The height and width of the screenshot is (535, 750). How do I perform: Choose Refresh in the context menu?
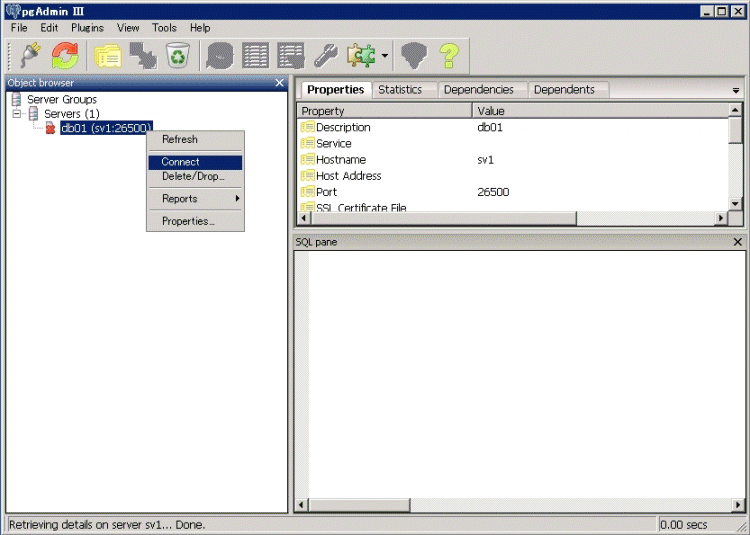(x=196, y=140)
